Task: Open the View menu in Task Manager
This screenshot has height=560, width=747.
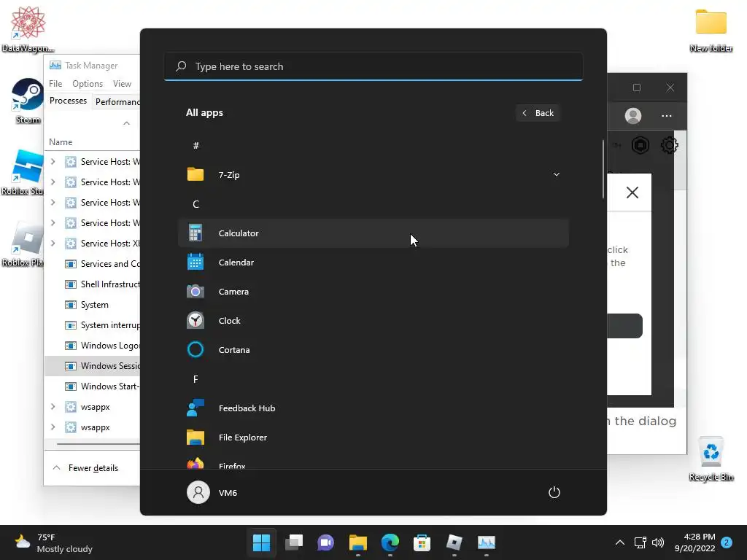Action: [x=122, y=84]
